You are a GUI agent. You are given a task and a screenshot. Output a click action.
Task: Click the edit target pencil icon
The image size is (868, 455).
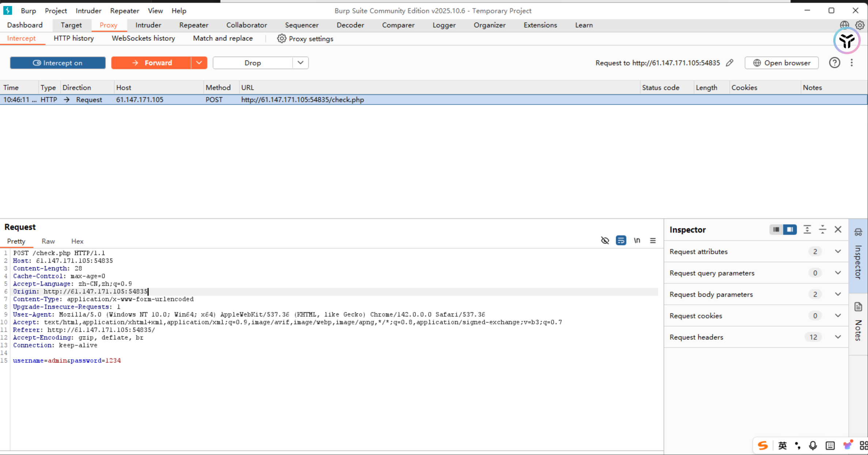click(729, 63)
